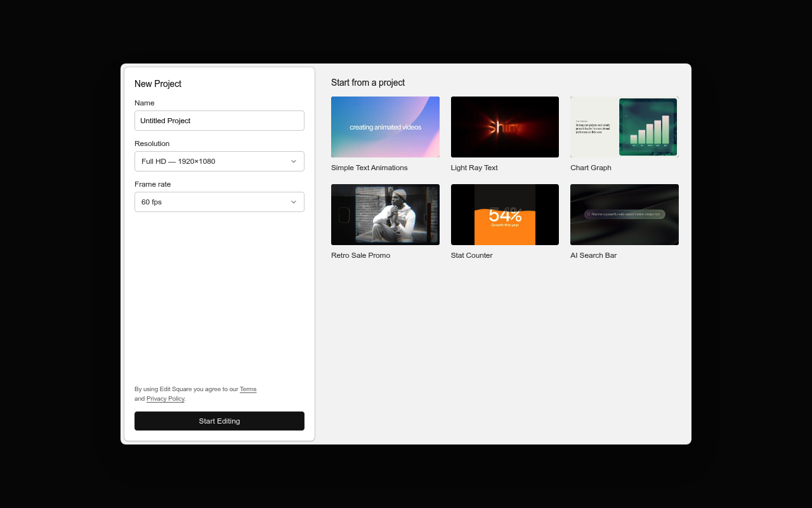
Task: Click the "New Project" heading
Action: coord(158,84)
